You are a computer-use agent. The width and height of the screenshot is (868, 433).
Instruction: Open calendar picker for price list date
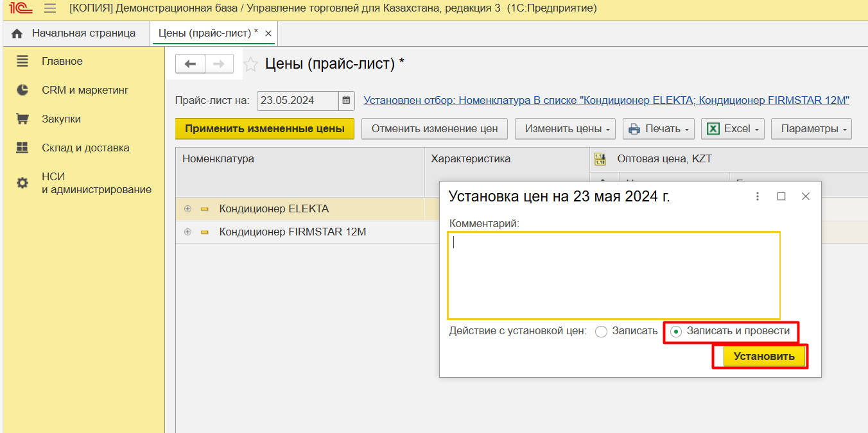pyautogui.click(x=347, y=101)
